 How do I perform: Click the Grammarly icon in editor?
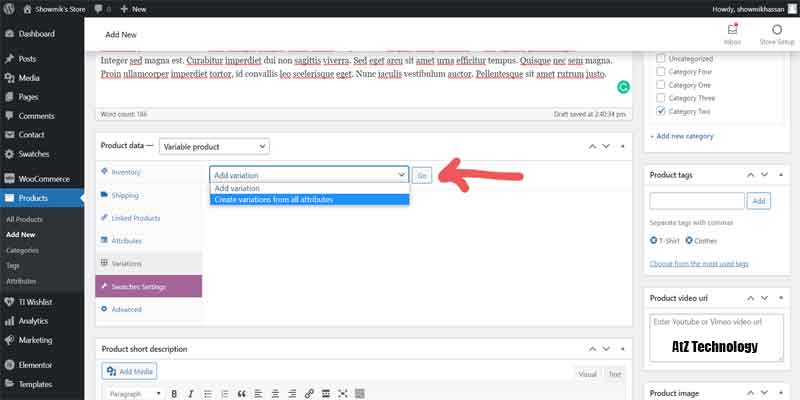click(623, 87)
